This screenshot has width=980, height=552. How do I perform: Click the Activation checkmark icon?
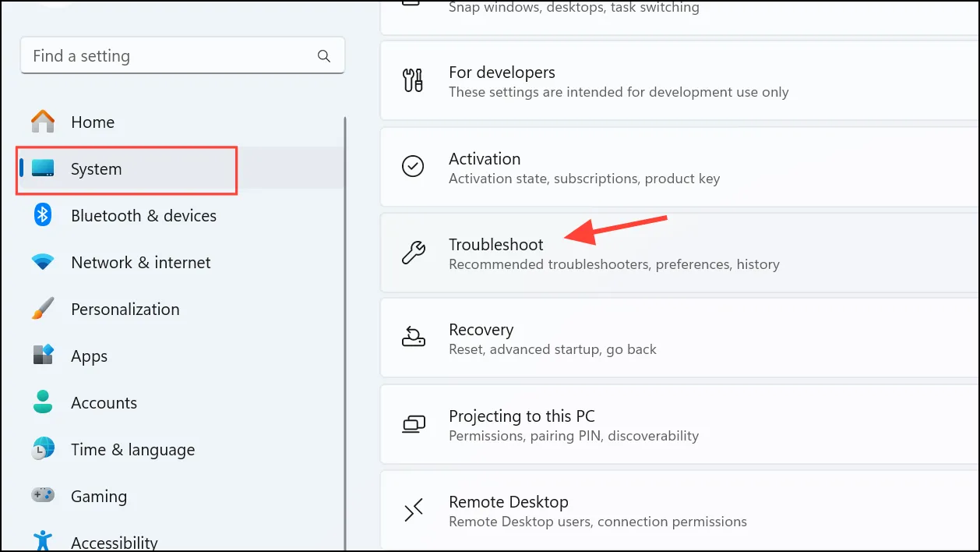click(413, 167)
